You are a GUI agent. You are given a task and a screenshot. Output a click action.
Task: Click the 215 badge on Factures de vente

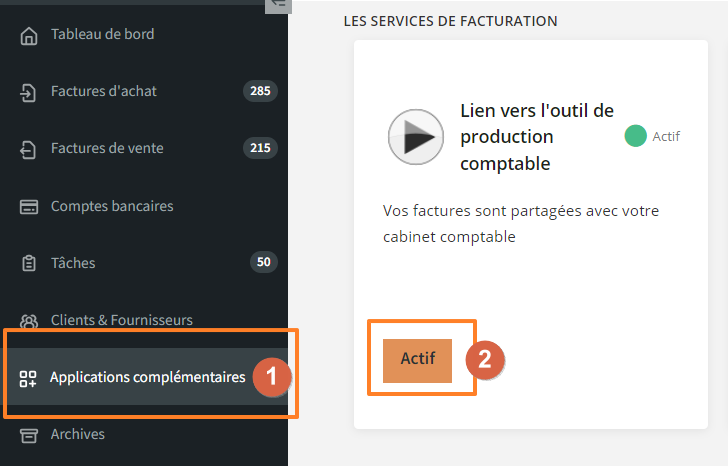point(260,148)
